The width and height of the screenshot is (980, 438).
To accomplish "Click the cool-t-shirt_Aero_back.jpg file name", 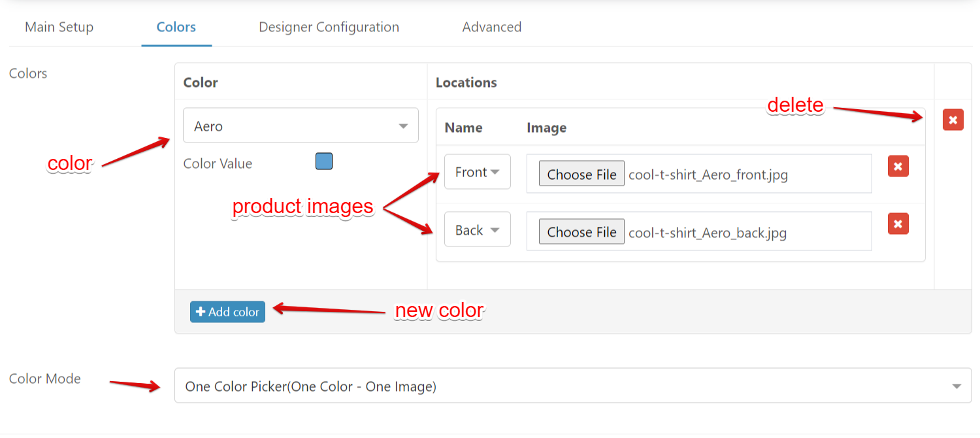I will (x=707, y=232).
